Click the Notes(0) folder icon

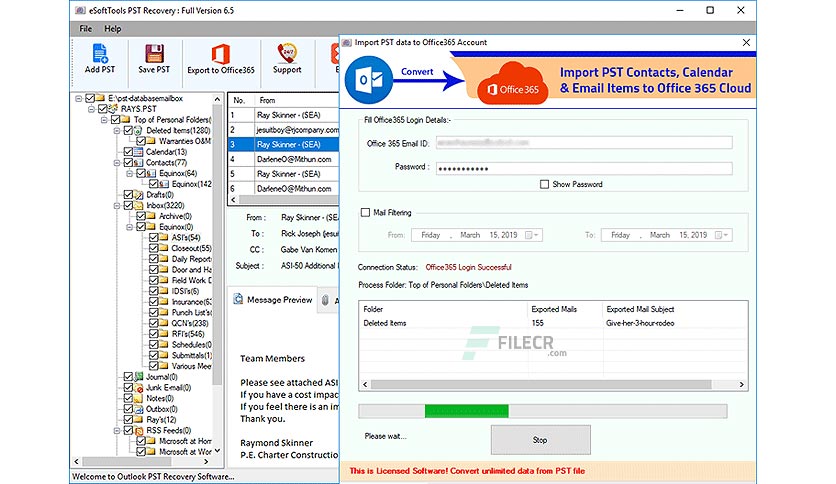tap(139, 398)
